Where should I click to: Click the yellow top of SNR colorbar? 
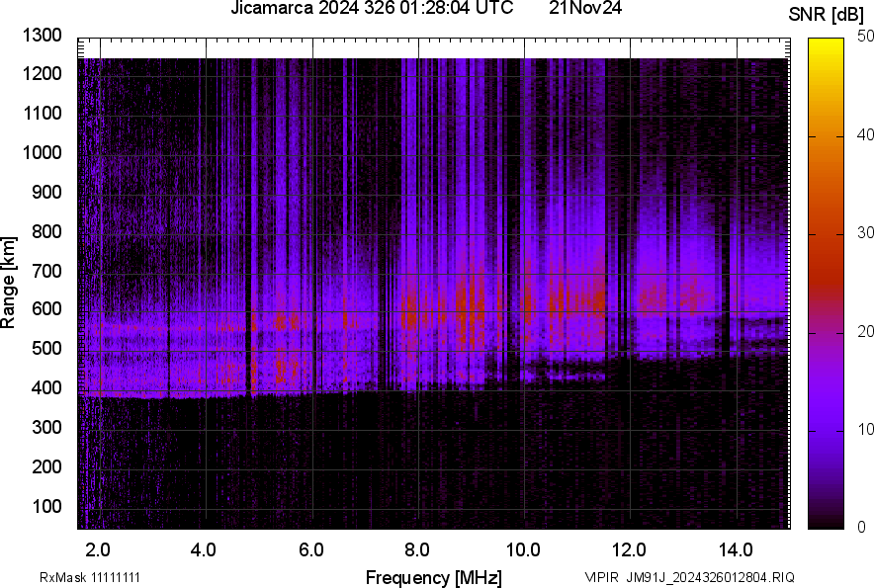tap(827, 44)
